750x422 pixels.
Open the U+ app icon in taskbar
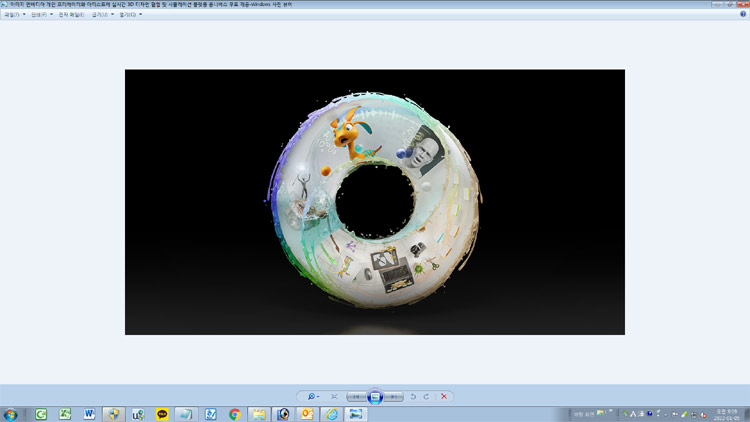(x=138, y=414)
